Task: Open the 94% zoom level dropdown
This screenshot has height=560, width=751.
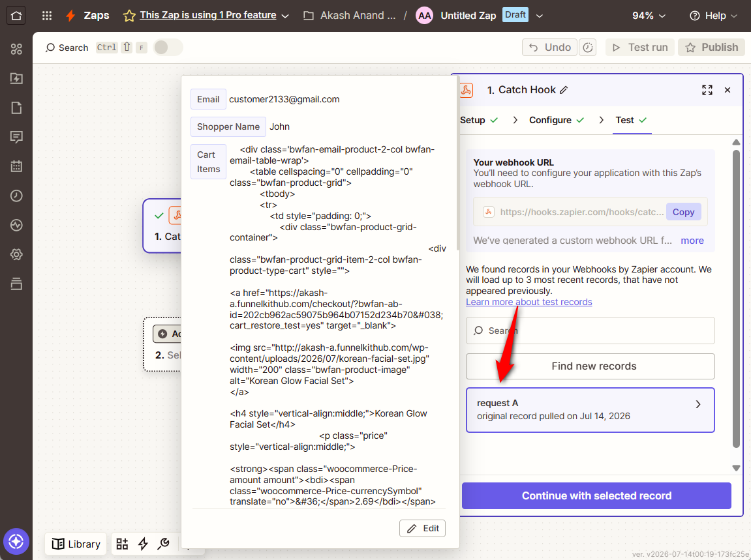Action: tap(649, 16)
